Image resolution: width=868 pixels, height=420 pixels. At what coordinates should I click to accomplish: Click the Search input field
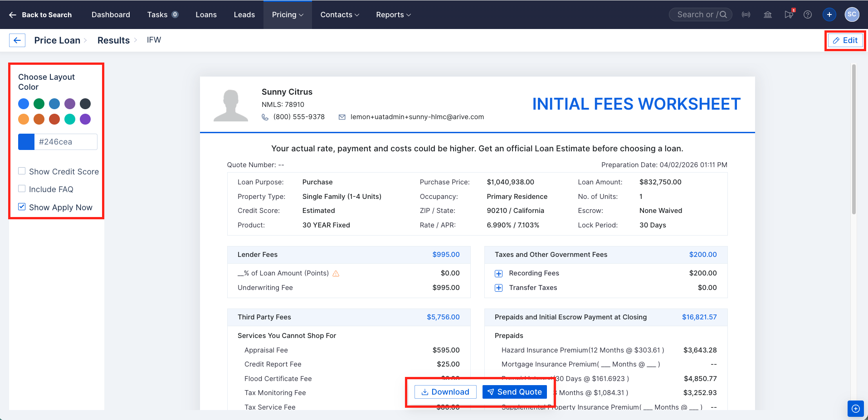pos(700,14)
